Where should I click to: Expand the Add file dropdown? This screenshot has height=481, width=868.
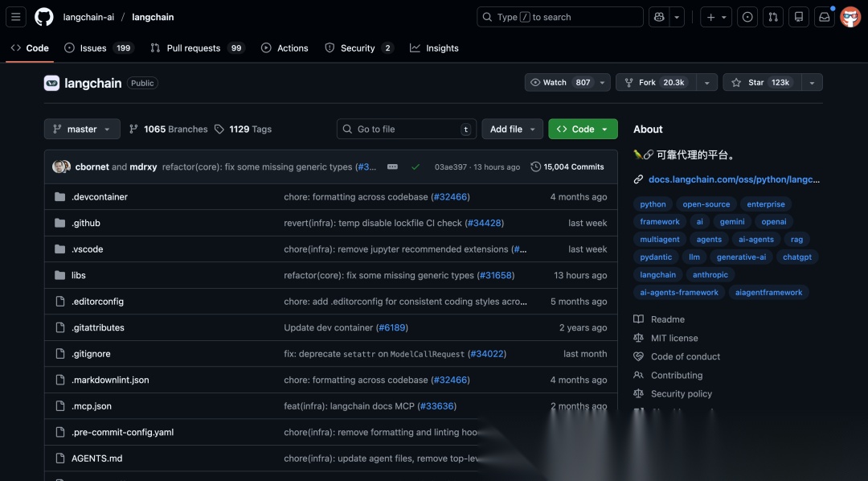pos(512,129)
